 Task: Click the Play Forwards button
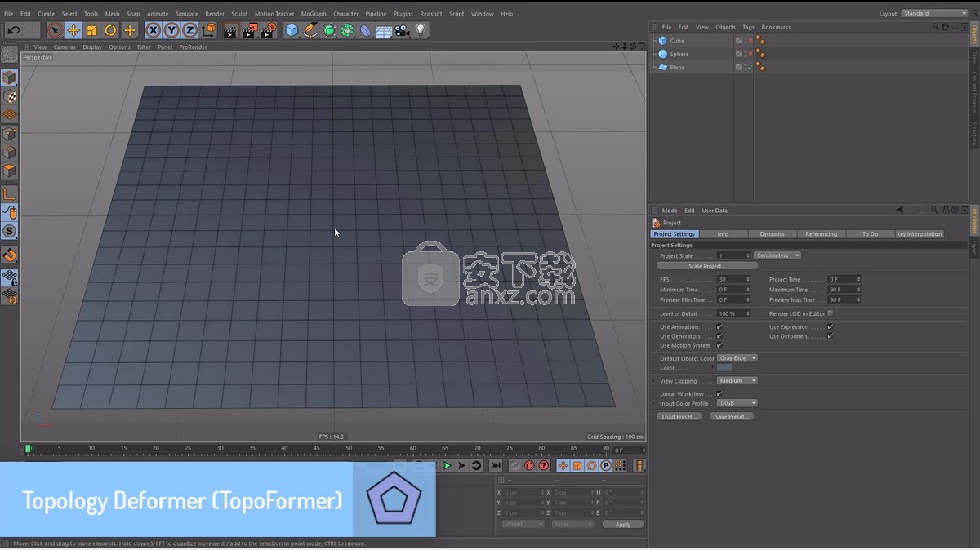447,466
